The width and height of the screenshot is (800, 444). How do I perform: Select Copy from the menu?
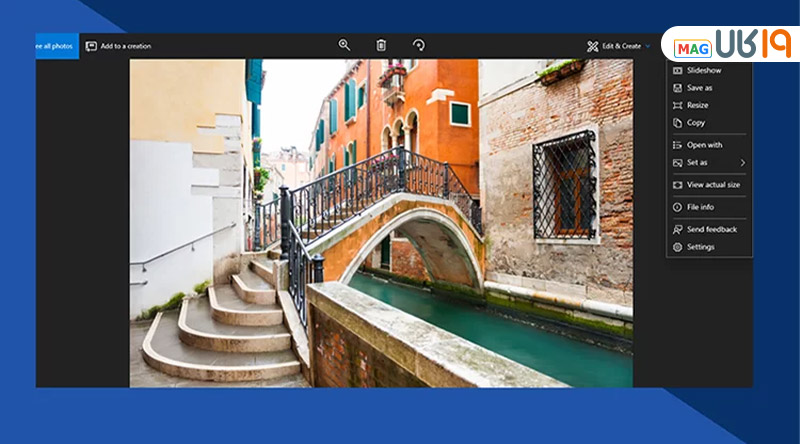coord(696,123)
